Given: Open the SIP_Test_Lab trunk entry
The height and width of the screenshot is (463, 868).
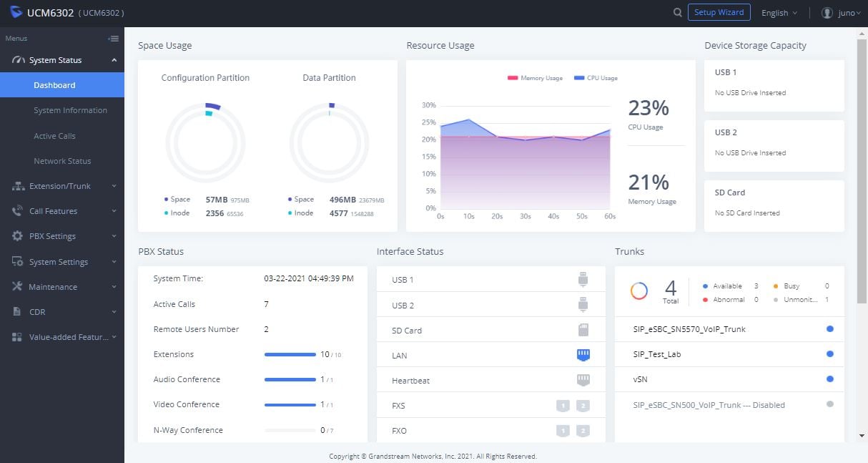Looking at the screenshot, I should (x=656, y=354).
